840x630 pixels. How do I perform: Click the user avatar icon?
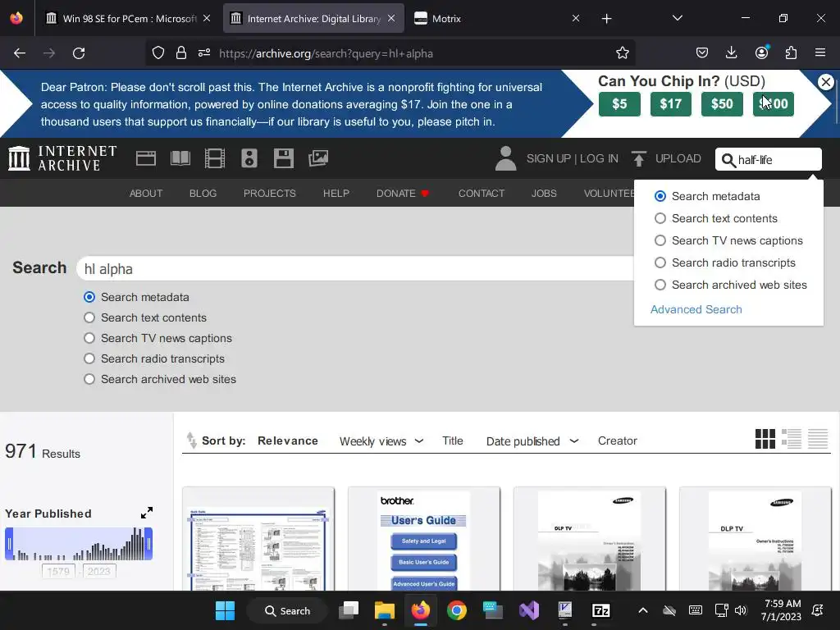[505, 158]
